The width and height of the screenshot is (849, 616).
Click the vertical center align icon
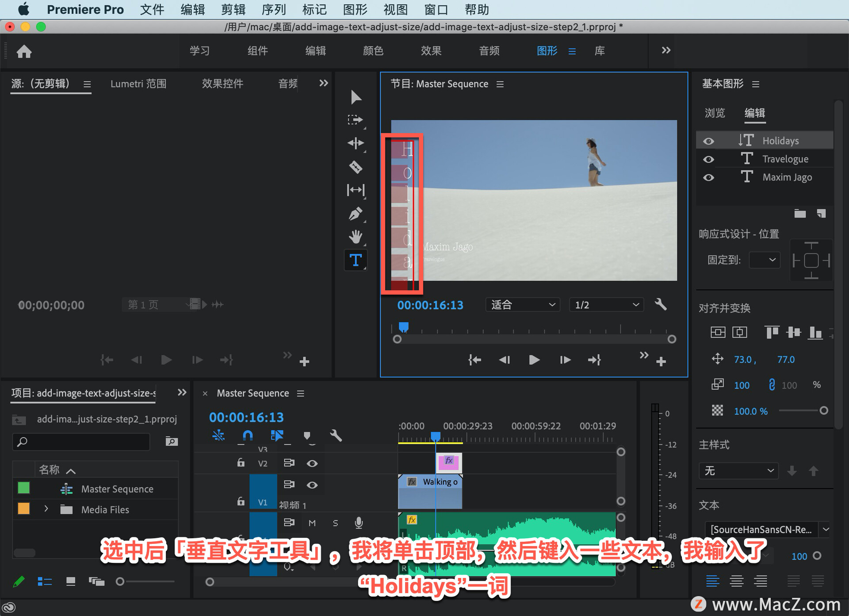click(718, 332)
